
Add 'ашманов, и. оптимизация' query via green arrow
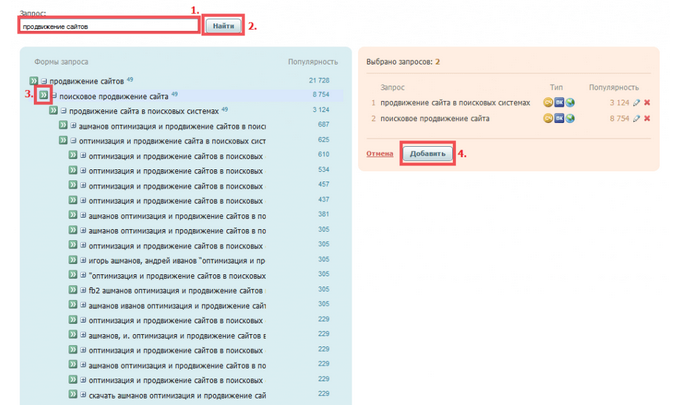coord(73,335)
